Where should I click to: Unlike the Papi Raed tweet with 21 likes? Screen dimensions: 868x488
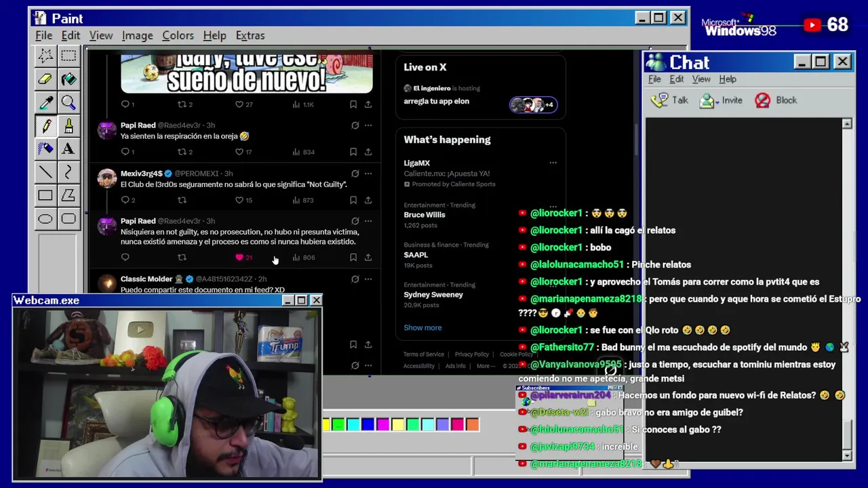(244, 258)
